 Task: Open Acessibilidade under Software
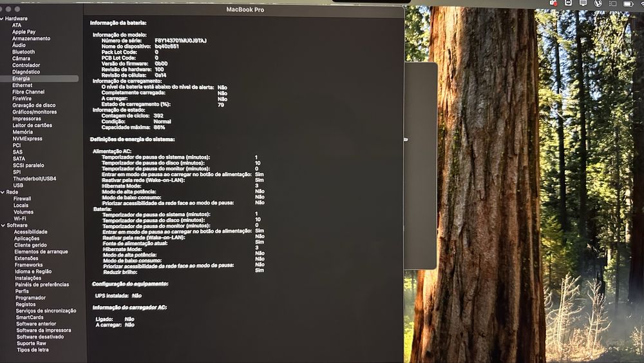[31, 232]
